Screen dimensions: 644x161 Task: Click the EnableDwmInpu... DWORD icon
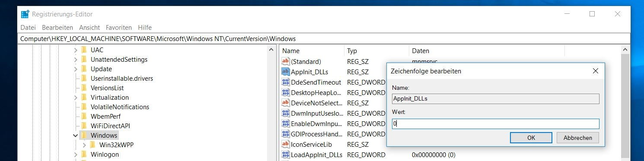(x=285, y=124)
